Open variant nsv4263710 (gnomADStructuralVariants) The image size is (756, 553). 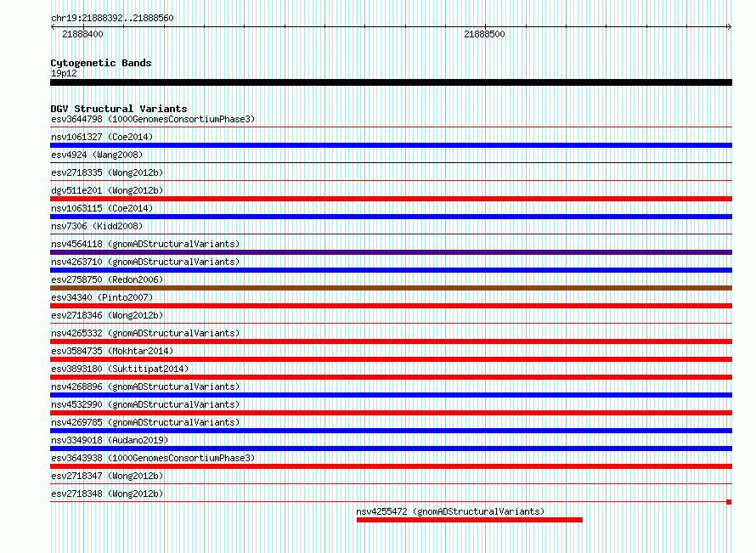[145, 262]
